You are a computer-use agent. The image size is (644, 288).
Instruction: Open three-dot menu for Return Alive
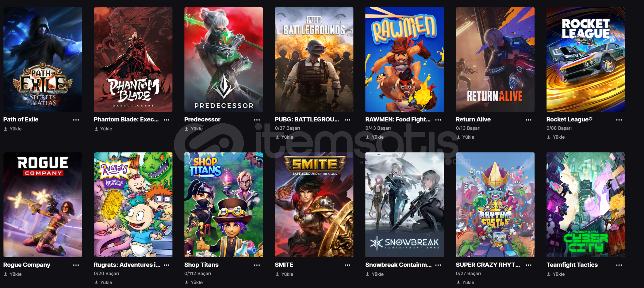(x=529, y=120)
